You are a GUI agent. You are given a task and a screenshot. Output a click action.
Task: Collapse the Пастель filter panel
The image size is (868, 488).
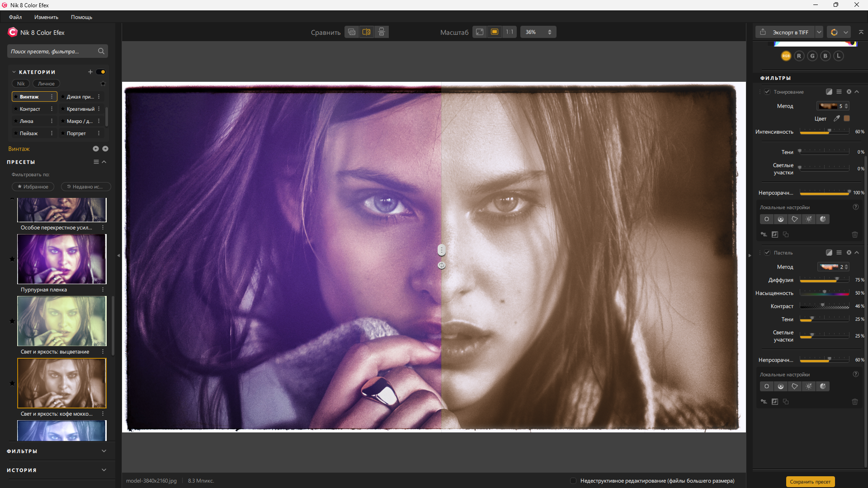tap(857, 253)
